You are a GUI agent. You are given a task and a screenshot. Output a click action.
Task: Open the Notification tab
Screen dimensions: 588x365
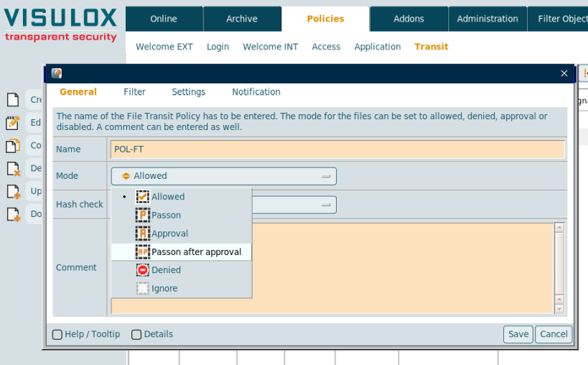pyautogui.click(x=256, y=92)
